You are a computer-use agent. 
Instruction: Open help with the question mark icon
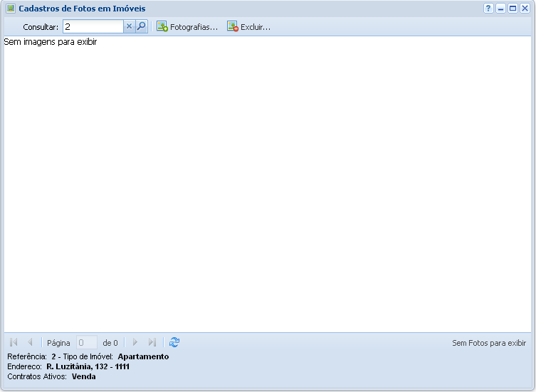pos(488,9)
